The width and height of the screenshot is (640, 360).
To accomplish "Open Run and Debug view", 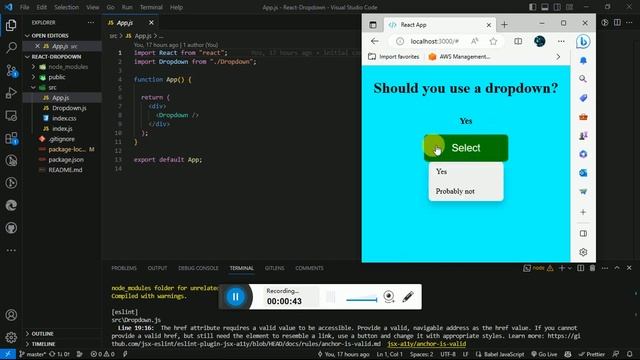I will pyautogui.click(x=11, y=93).
